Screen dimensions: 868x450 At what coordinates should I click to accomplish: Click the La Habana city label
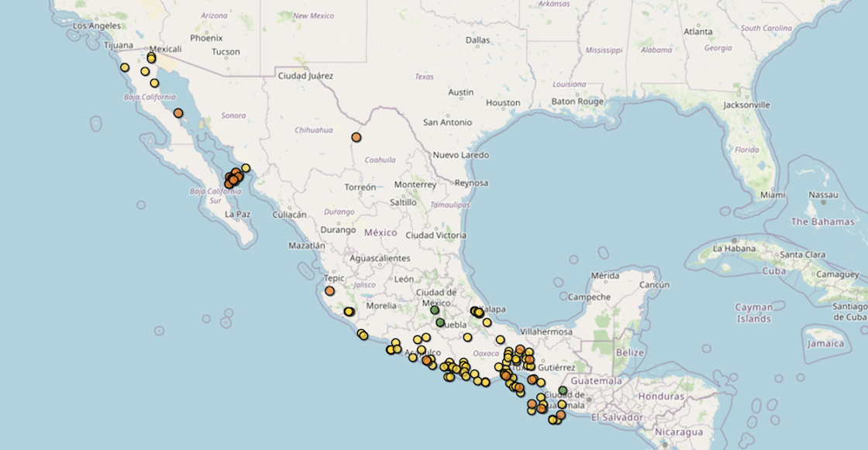tap(733, 249)
